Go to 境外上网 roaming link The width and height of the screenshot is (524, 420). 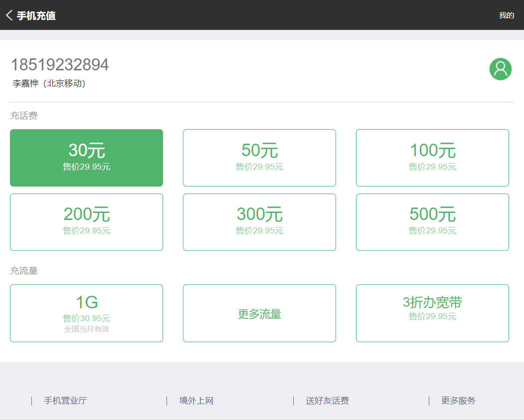[196, 401]
